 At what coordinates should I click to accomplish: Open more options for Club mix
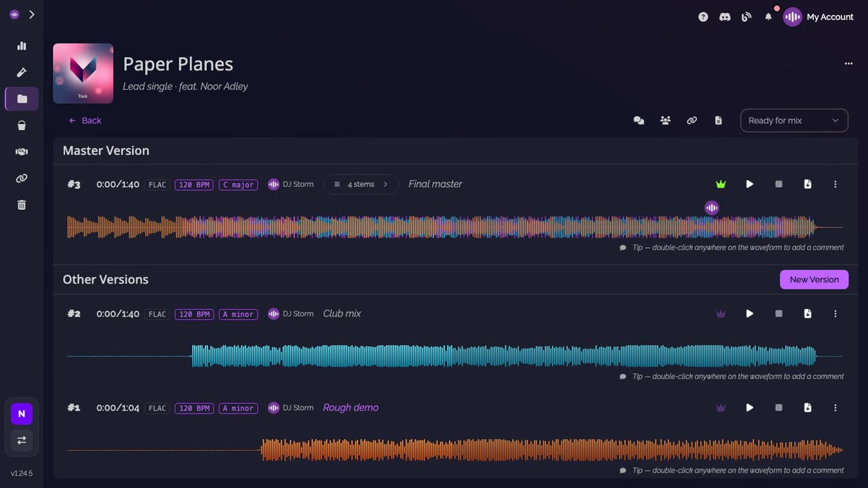(x=835, y=314)
